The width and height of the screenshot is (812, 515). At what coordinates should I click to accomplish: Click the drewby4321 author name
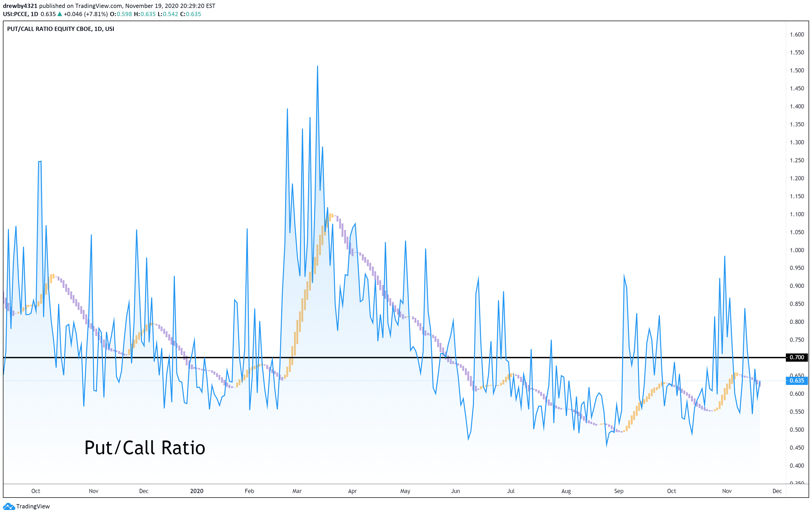click(x=20, y=6)
